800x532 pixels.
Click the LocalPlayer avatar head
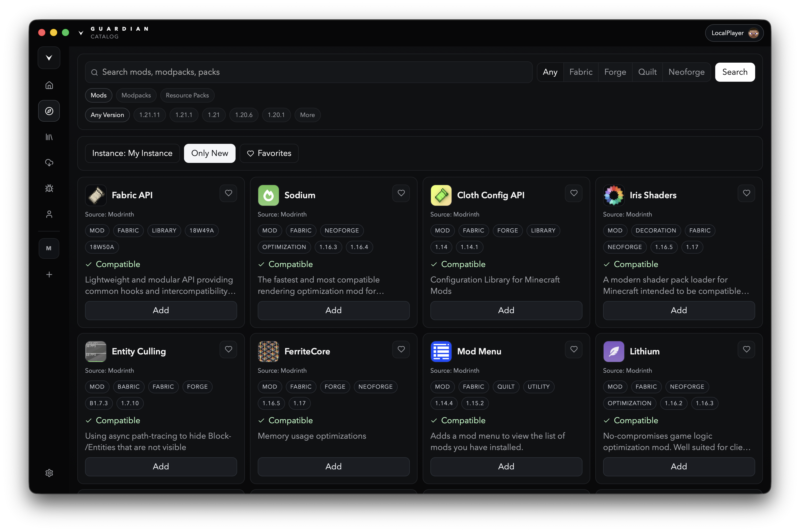point(754,33)
